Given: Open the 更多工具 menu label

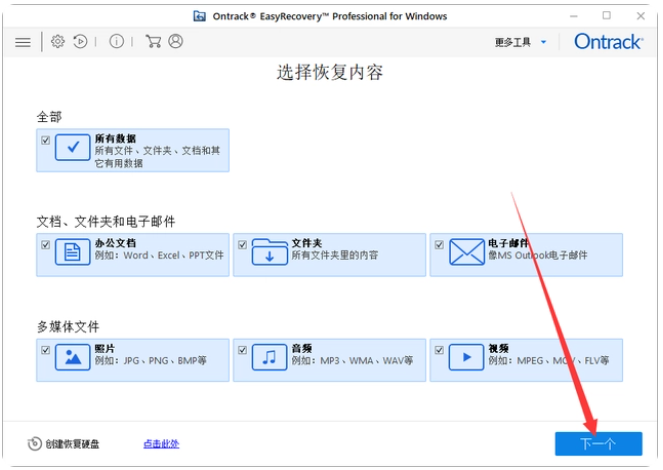Looking at the screenshot, I should (x=512, y=42).
